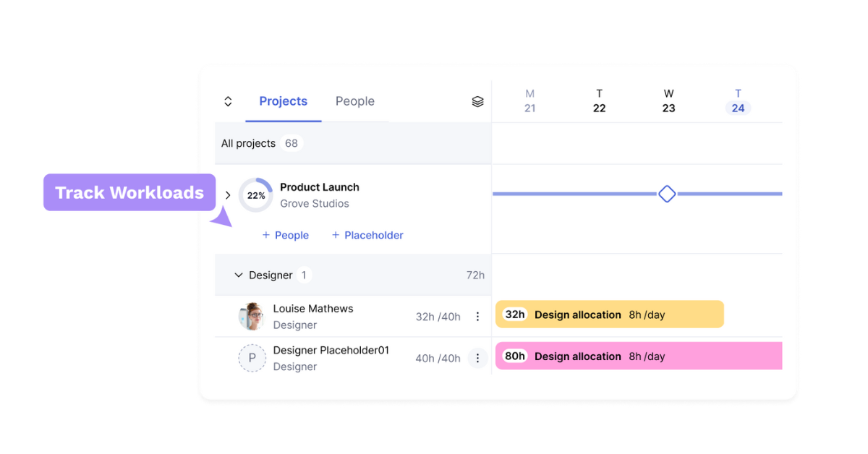This screenshot has width=868, height=454.
Task: Open Designer Placeholder01's three-dot options menu
Action: pyautogui.click(x=477, y=358)
